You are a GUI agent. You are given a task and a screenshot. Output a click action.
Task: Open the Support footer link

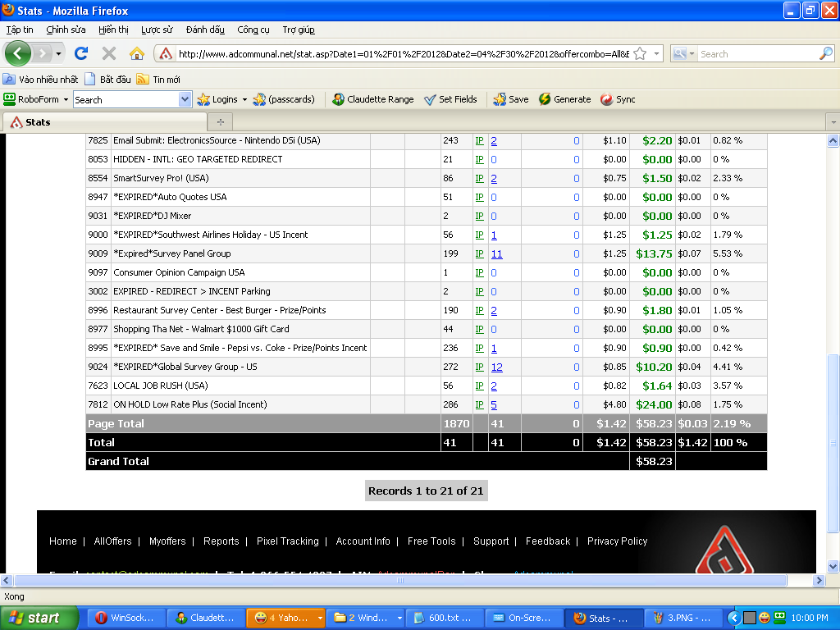pyautogui.click(x=491, y=541)
